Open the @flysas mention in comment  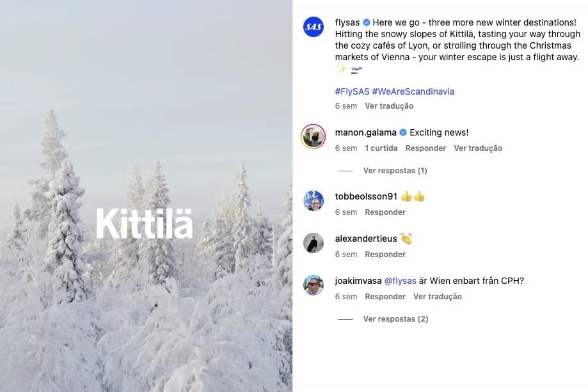(x=400, y=281)
